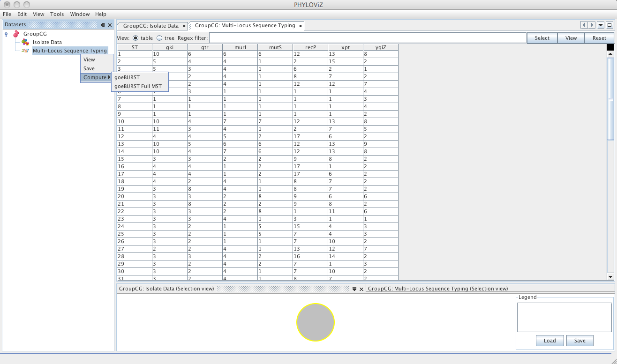
Task: Open the Edit menu
Action: pyautogui.click(x=22, y=14)
